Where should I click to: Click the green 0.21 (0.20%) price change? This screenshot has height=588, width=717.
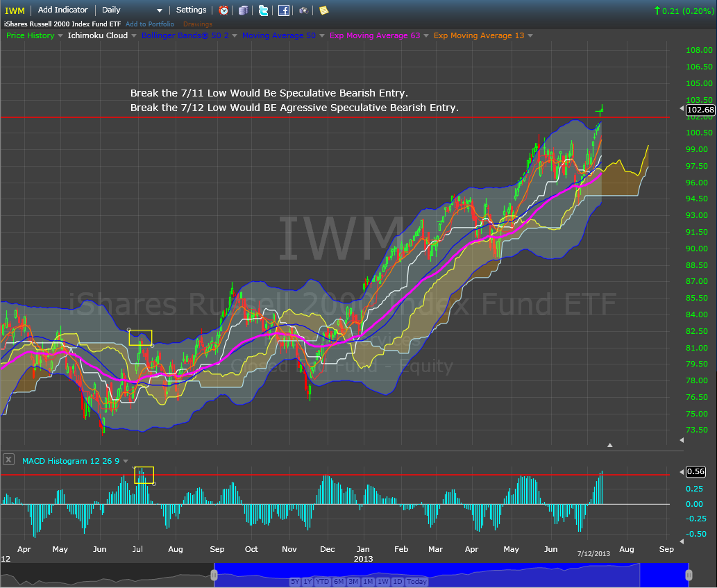684,10
